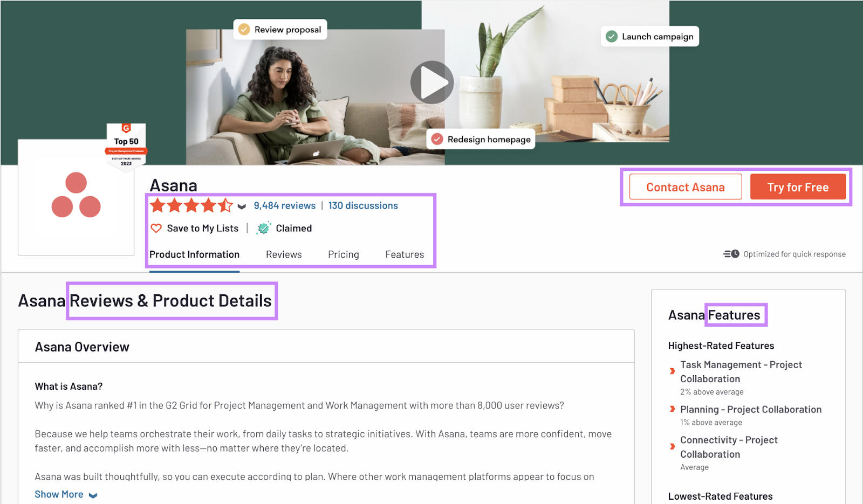Click arrow icon beside Planning feature
Viewport: 863px width, 504px height.
point(672,409)
